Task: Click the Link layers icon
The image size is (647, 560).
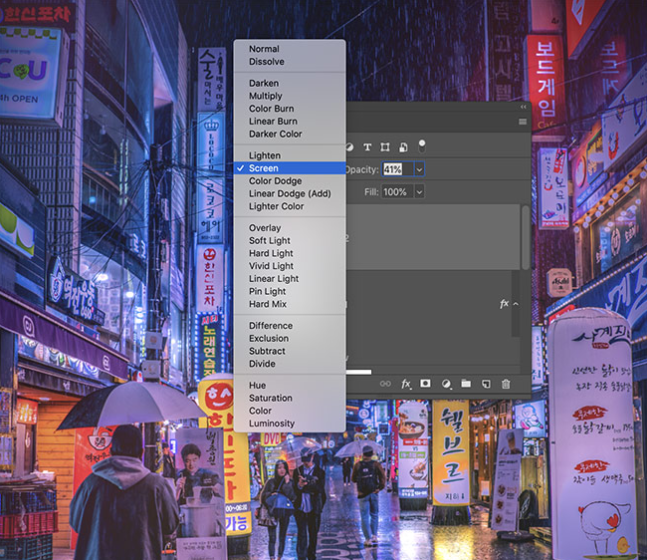Action: (385, 384)
